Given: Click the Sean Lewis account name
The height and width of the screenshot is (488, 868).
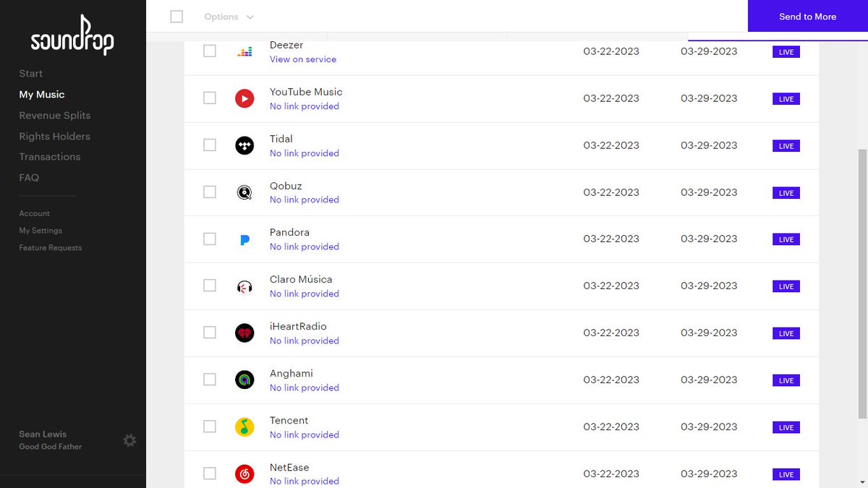Looking at the screenshot, I should (x=43, y=435).
